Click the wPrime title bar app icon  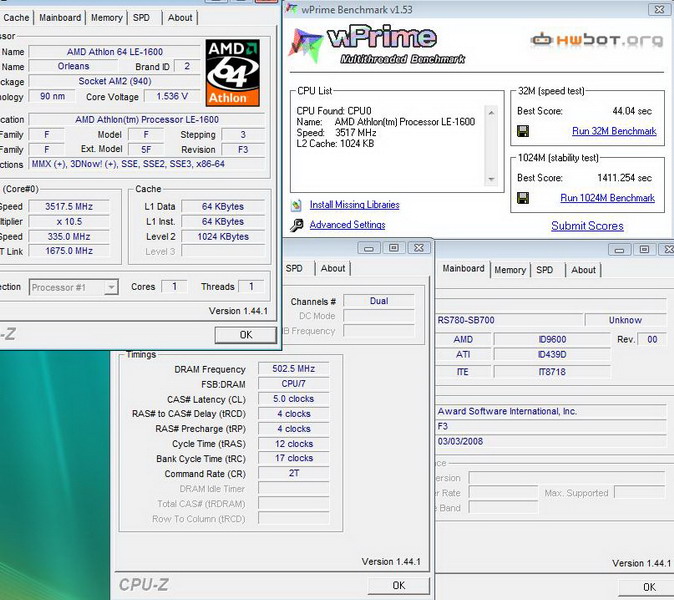292,9
